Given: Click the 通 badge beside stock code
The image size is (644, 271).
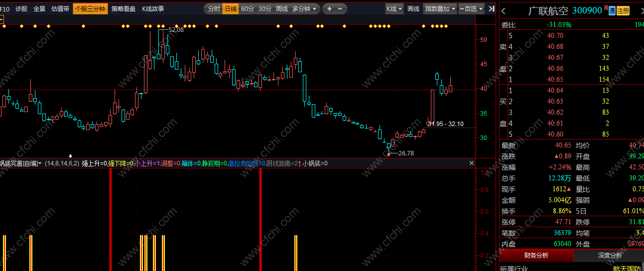Looking at the screenshot, I should tap(612, 11).
